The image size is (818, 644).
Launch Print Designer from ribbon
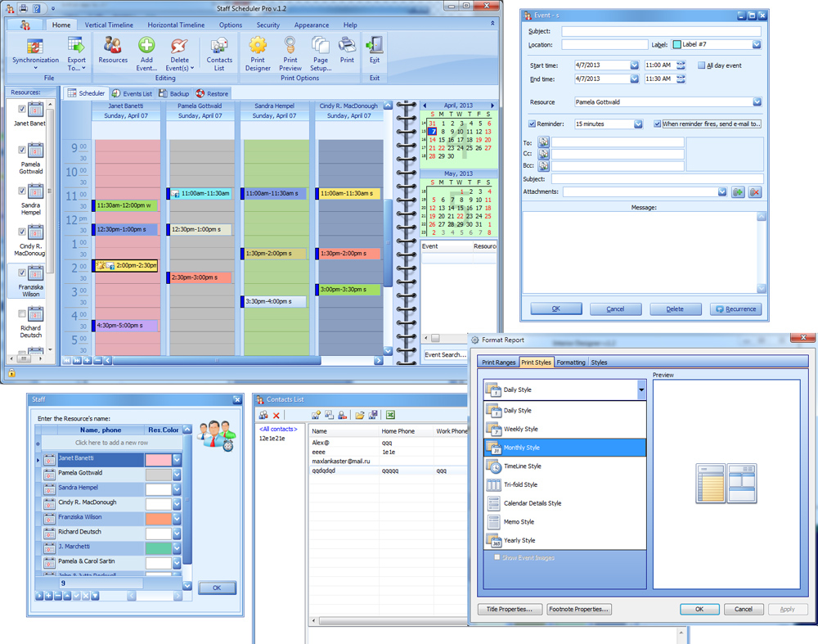pyautogui.click(x=258, y=47)
